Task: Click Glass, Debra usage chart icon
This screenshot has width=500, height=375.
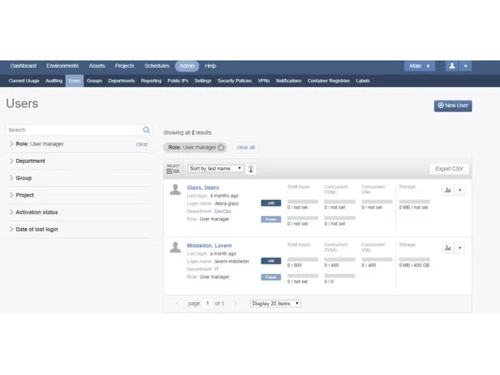Action: point(448,190)
